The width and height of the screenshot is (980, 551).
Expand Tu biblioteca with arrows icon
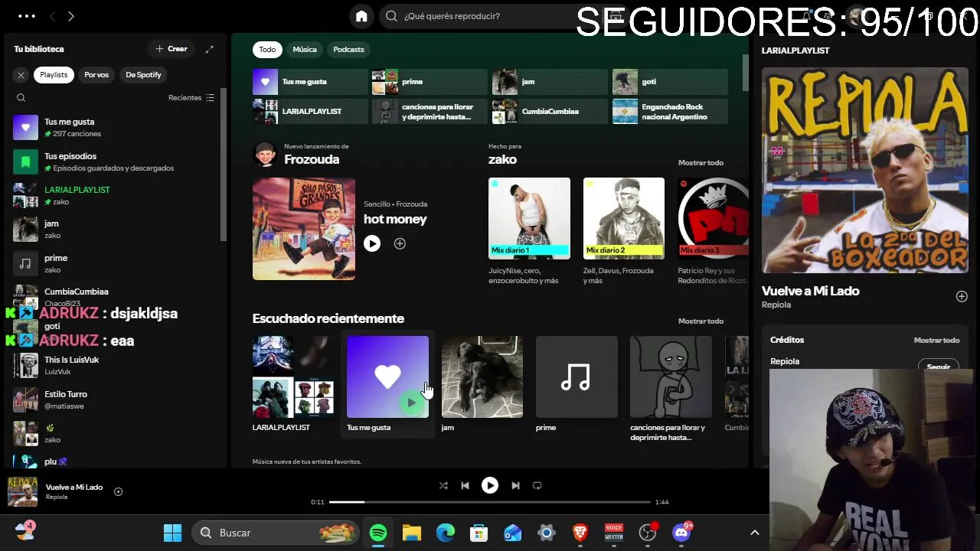point(209,49)
